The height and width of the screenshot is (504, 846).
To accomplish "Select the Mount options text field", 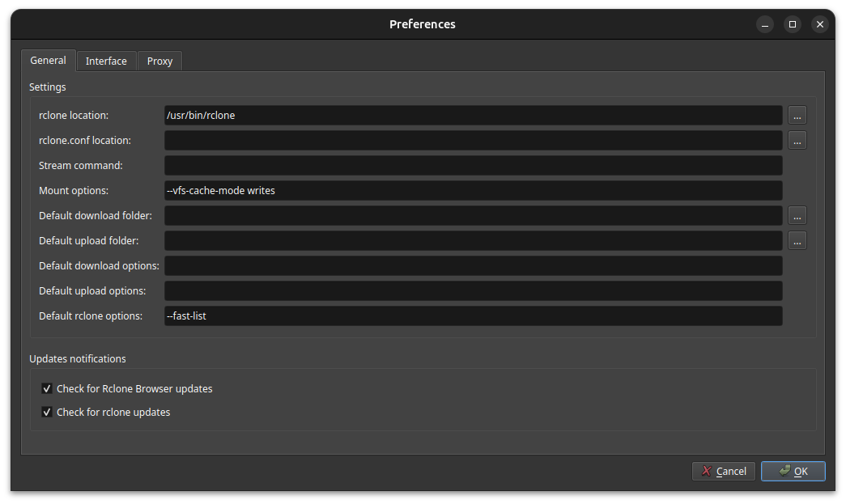I will (474, 190).
